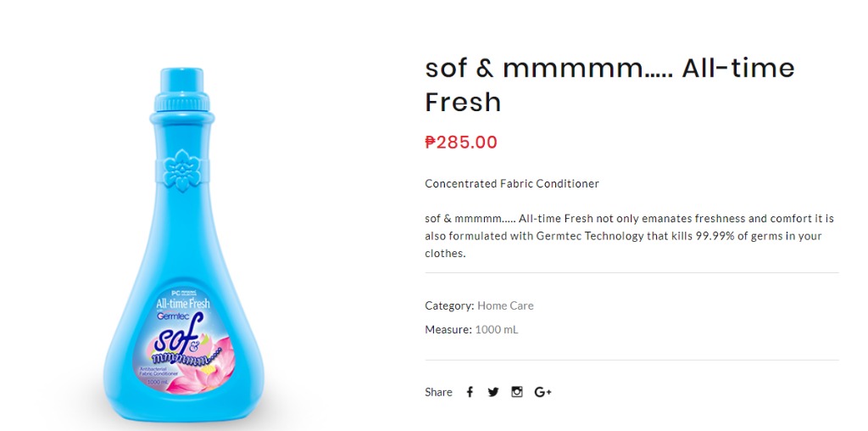Share via the Google+ icon
The height and width of the screenshot is (431, 868).
click(x=543, y=392)
